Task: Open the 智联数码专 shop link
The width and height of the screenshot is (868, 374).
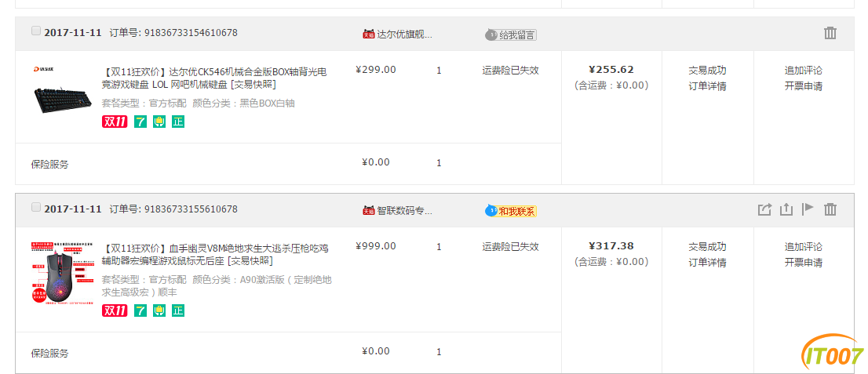Action: click(405, 211)
